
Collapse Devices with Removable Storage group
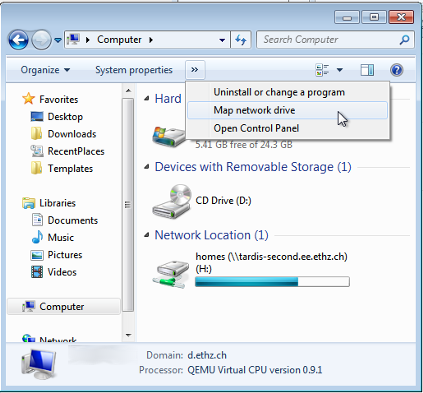click(x=147, y=167)
